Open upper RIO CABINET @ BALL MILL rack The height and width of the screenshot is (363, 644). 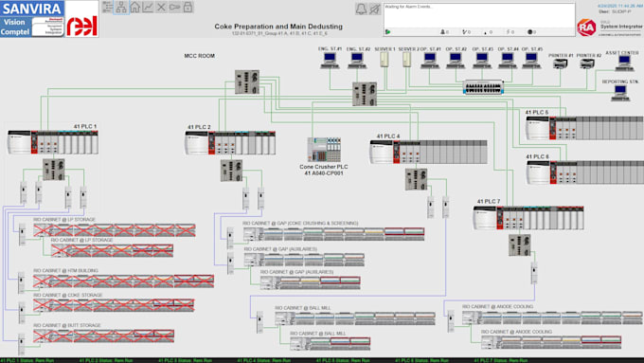pos(355,318)
